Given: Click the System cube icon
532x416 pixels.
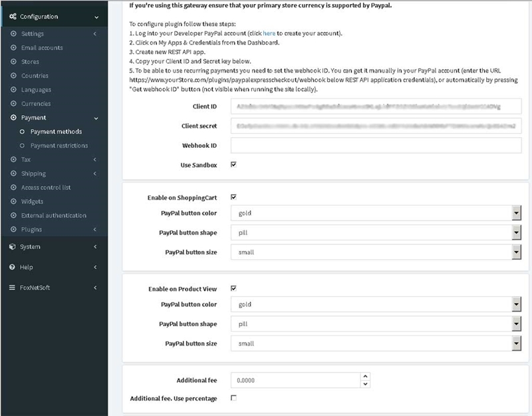Looking at the screenshot, I should (12, 246).
